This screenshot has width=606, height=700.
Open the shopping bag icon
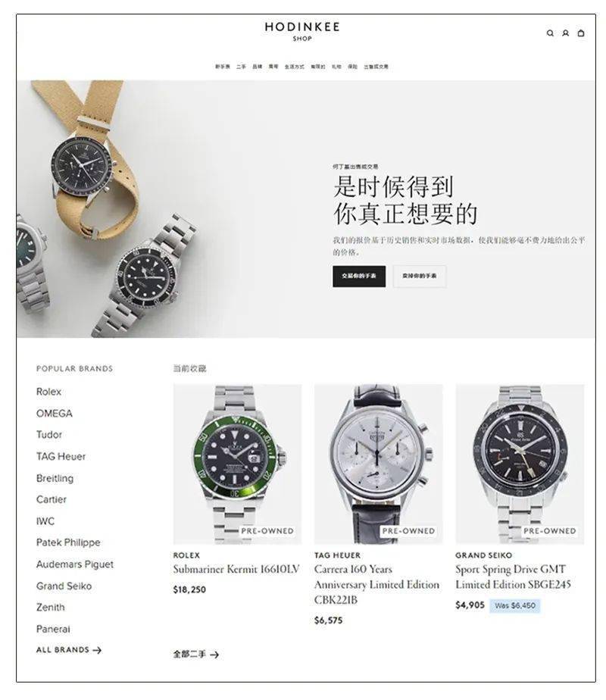[x=581, y=33]
